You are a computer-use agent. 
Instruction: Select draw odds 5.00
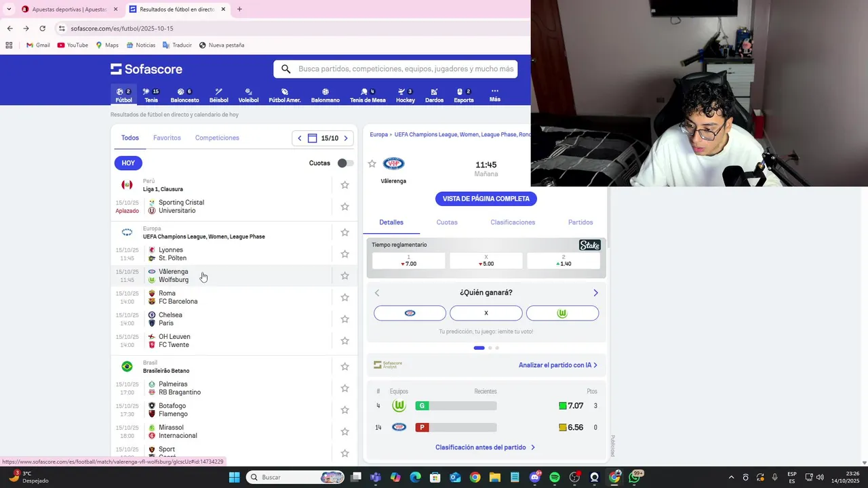point(486,261)
